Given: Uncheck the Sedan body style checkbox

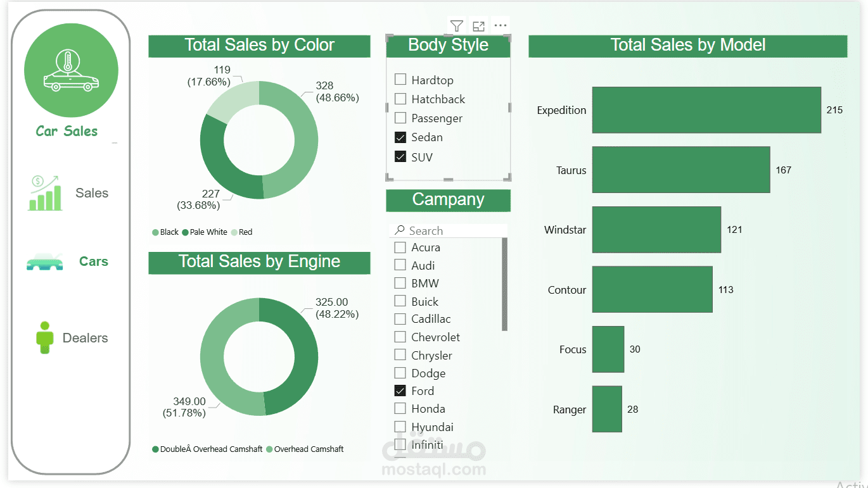Looking at the screenshot, I should 400,137.
